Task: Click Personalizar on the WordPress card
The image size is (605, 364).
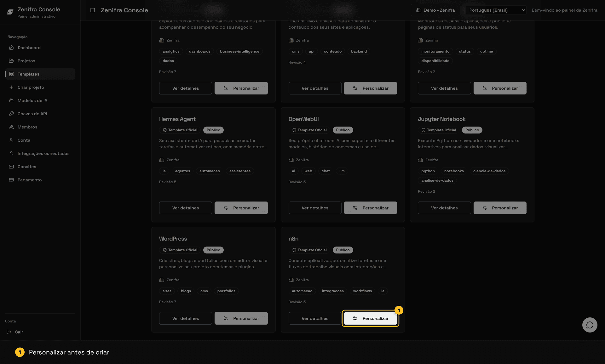Action: pos(241,318)
